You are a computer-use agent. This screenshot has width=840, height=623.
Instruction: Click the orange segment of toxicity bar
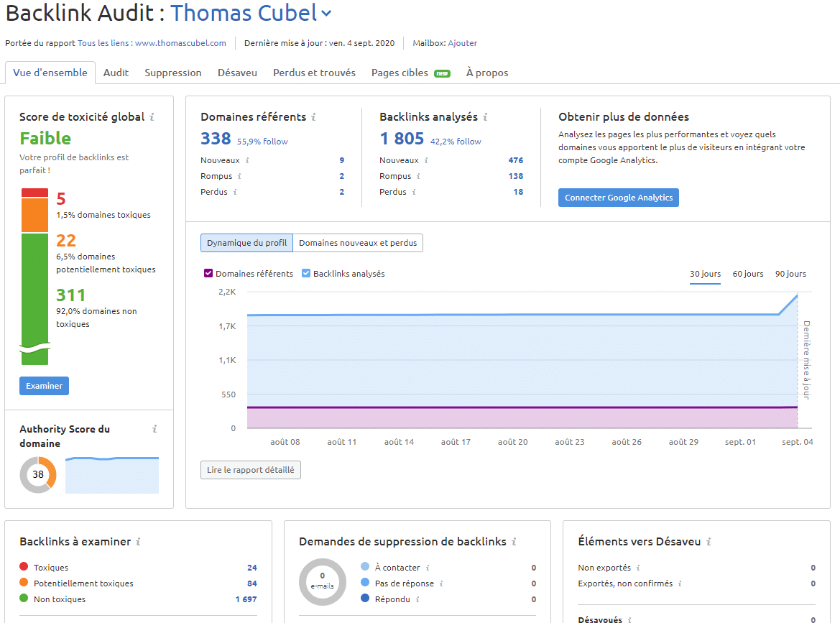tap(34, 215)
